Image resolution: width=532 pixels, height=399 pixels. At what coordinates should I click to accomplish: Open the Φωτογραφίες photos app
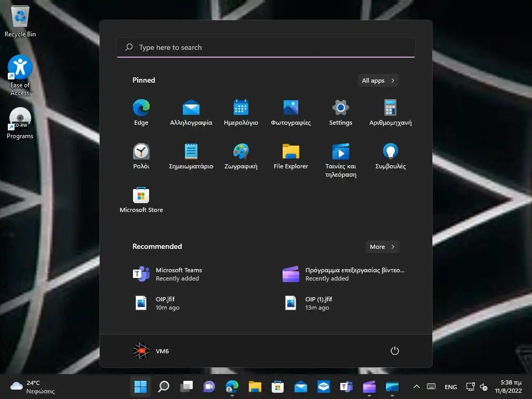[x=291, y=113]
